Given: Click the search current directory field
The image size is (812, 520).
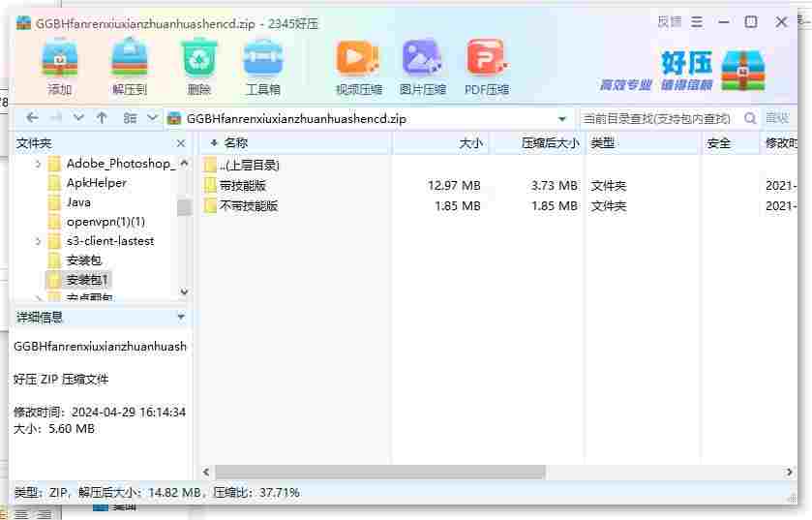Looking at the screenshot, I should [660, 118].
